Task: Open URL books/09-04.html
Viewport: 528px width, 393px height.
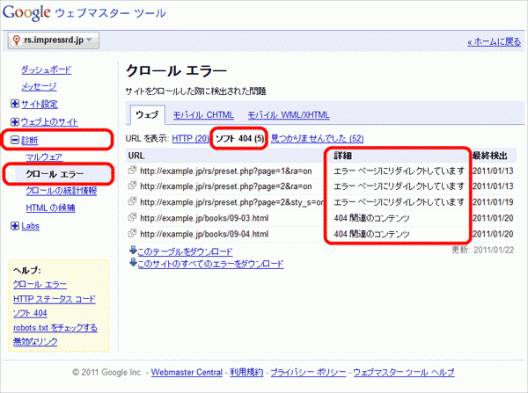Action: point(204,234)
